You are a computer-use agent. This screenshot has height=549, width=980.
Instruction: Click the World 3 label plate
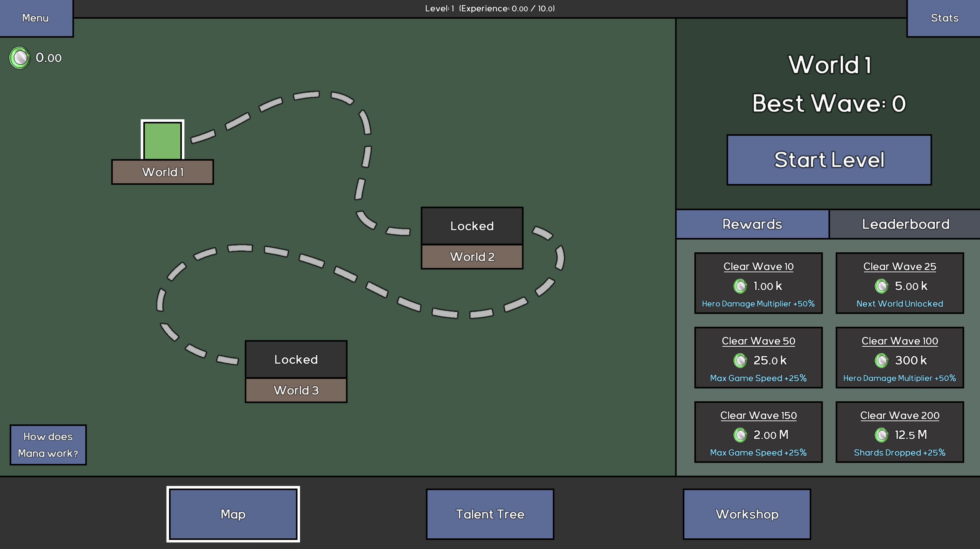(296, 390)
